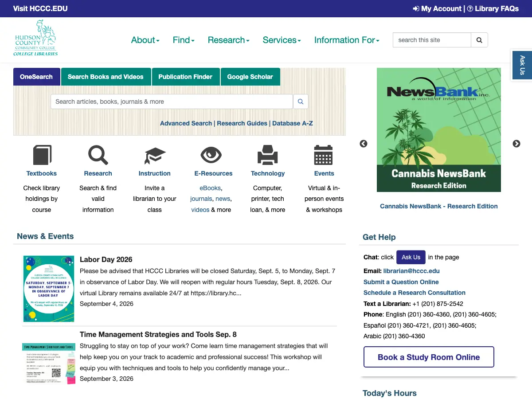
Task: Open the Cannabis NewsBank banner image
Action: click(439, 130)
